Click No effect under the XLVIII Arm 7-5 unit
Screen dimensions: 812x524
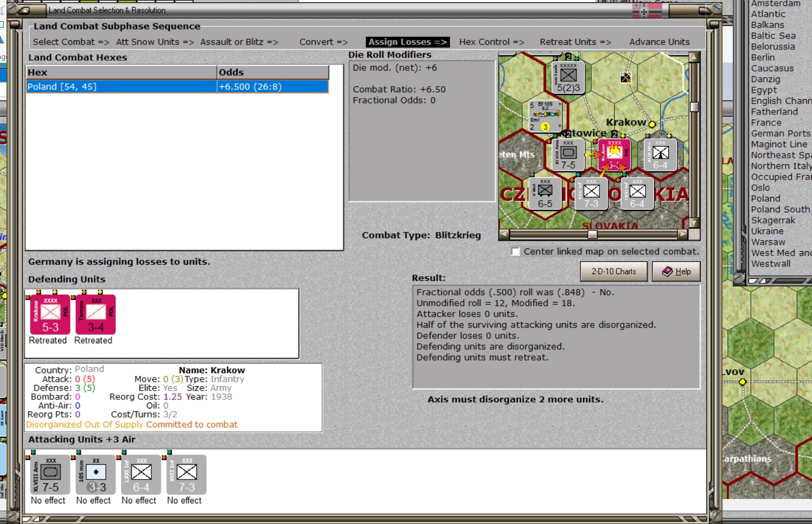[x=48, y=500]
